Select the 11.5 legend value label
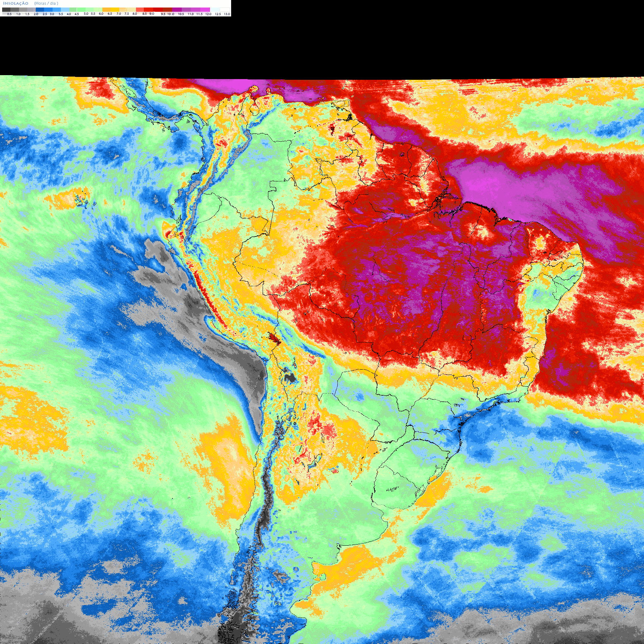Image resolution: width=644 pixels, height=644 pixels. point(199,14)
